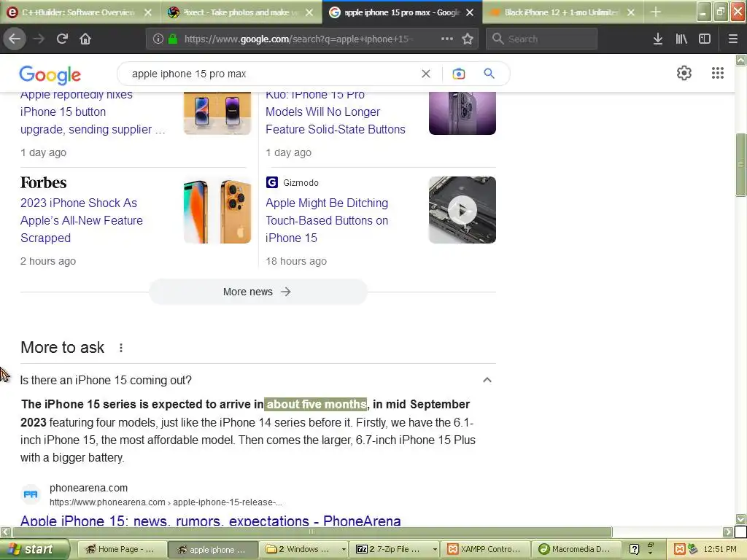Play the Gizmodo video thumbnail
Screen dimensions: 747x560
click(462, 210)
